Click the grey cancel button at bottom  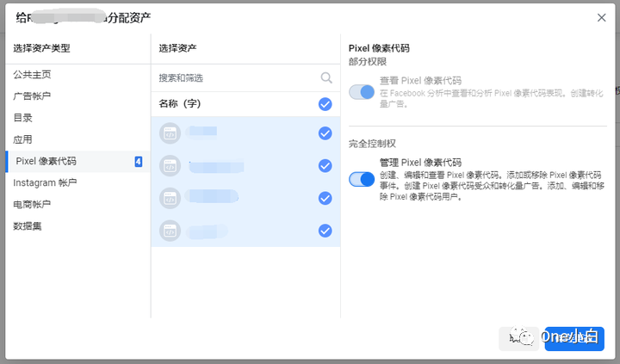[x=518, y=339]
